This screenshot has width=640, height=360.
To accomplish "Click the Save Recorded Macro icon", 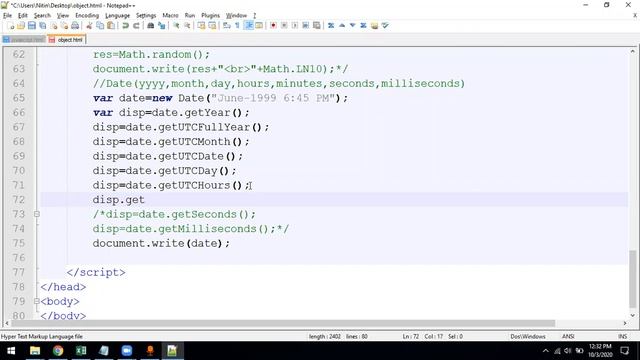I will point(317,26).
